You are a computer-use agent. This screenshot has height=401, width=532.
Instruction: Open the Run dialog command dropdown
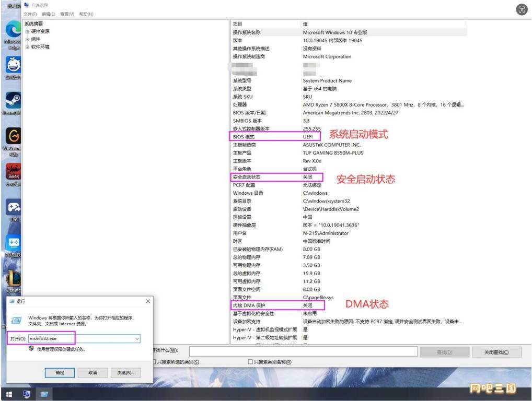pos(137,338)
